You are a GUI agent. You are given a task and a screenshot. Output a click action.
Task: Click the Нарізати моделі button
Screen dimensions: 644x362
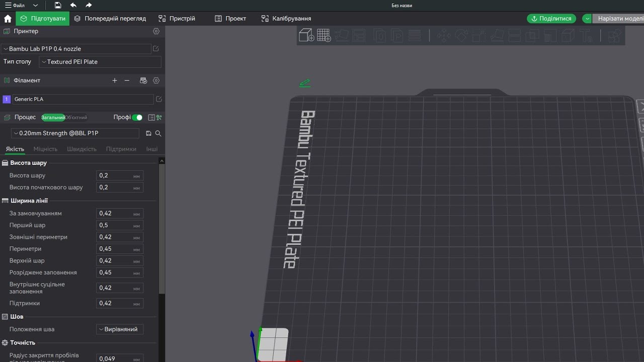point(619,19)
